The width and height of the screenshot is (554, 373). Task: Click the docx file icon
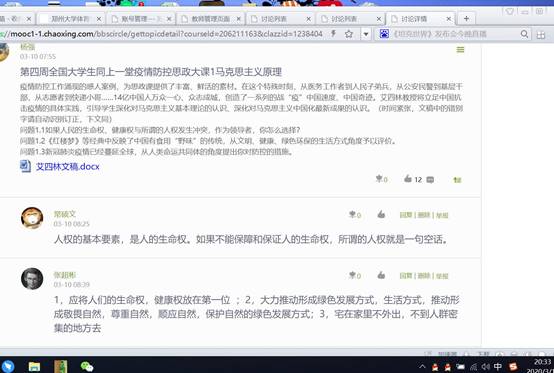tap(25, 166)
